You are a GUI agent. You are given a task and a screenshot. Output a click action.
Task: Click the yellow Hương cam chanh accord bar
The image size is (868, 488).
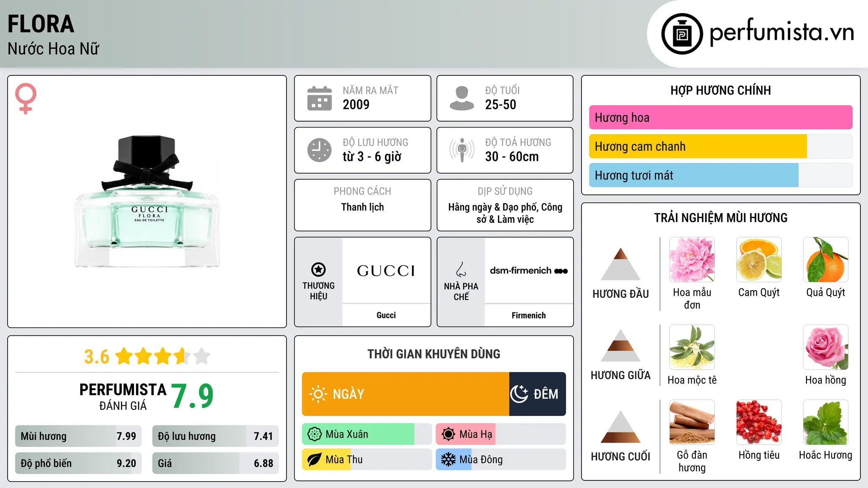721,146
